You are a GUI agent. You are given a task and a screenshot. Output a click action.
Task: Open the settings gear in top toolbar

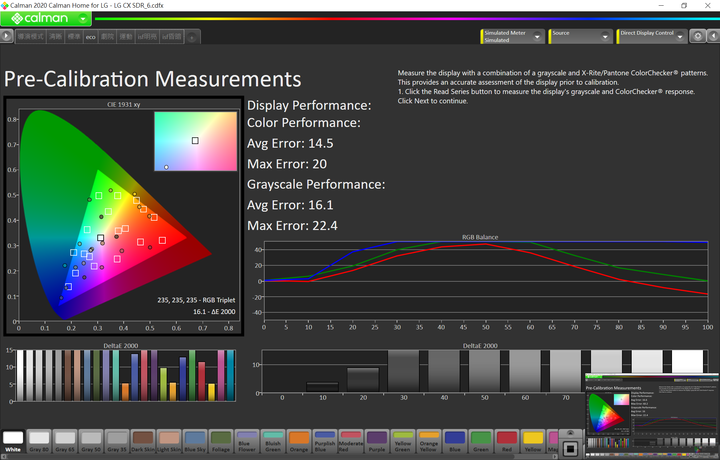(698, 36)
